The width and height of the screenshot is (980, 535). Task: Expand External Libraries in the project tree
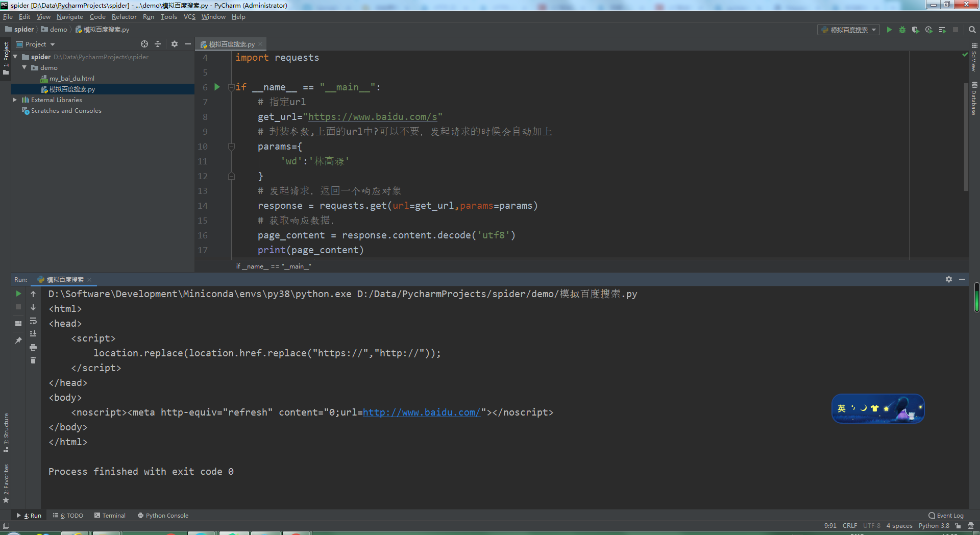[15, 100]
